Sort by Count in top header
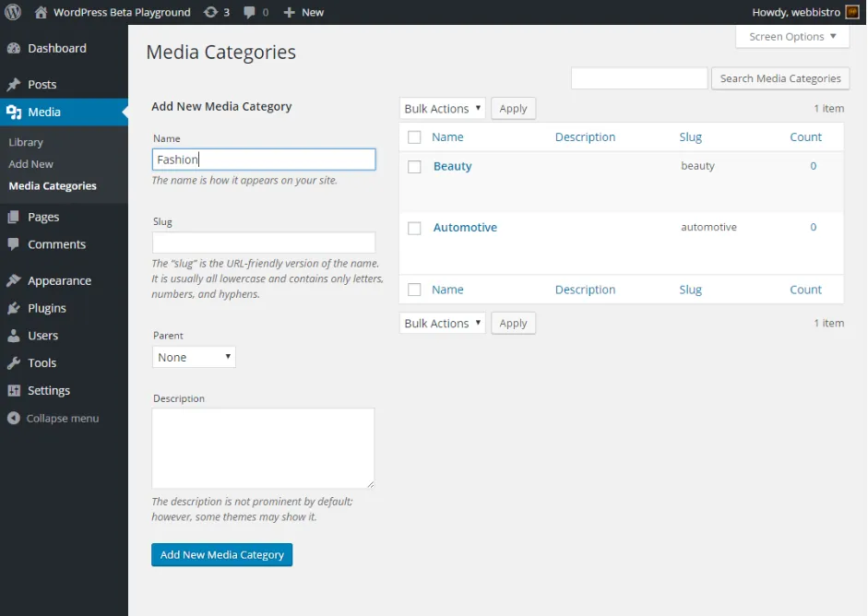This screenshot has width=868, height=616. pos(805,137)
